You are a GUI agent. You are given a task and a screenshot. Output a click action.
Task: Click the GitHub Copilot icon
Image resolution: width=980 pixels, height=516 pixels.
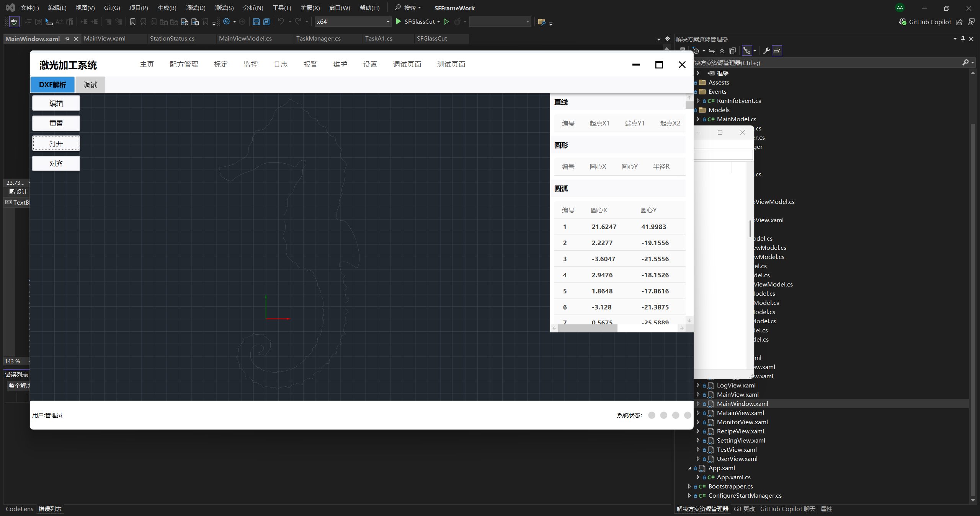coord(903,22)
